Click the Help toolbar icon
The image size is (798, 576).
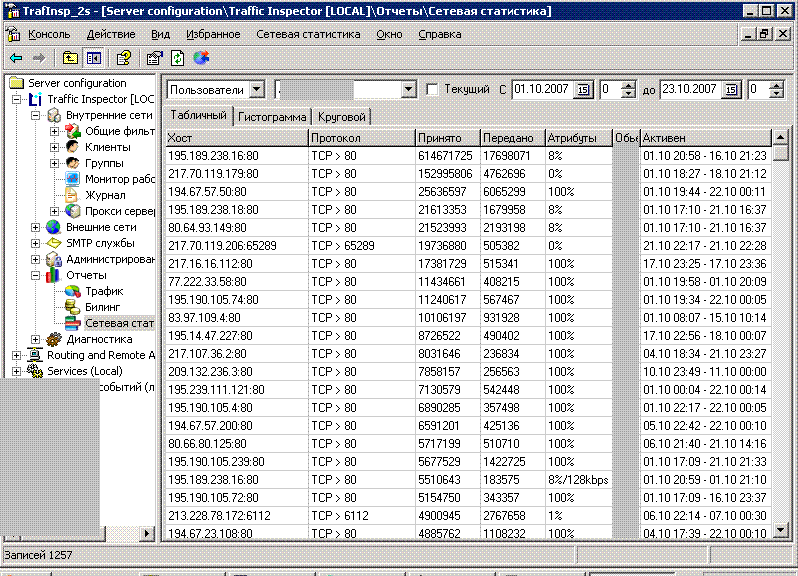124,58
